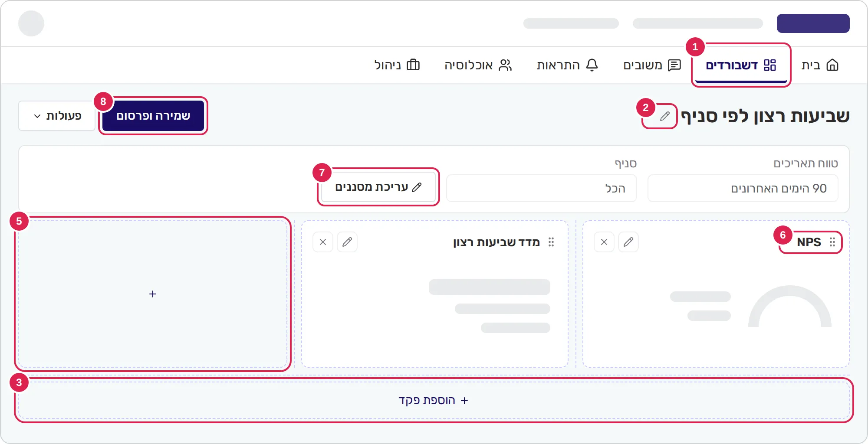Open the דשבורדים tab
Screen dimensions: 868x444
click(741, 65)
